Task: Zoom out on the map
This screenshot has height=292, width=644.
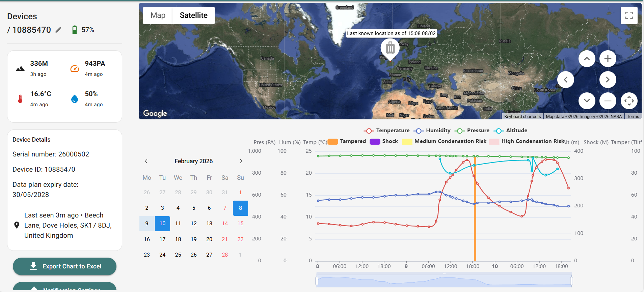Action: pos(608,101)
